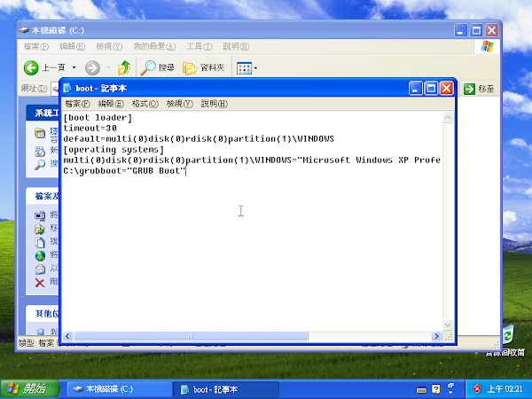Screen dimensions: 532x399
Task: Click on the "[operating systems]" line
Action: (x=113, y=150)
